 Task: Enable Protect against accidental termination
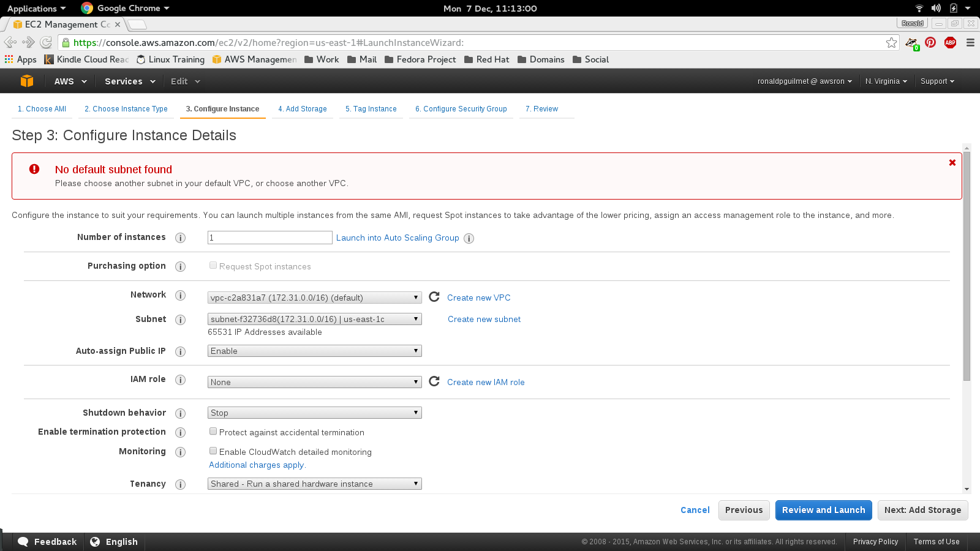pos(213,431)
